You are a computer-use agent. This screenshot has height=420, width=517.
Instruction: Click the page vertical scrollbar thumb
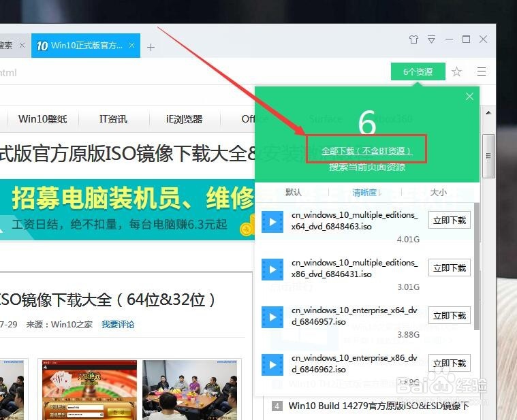tap(488, 156)
